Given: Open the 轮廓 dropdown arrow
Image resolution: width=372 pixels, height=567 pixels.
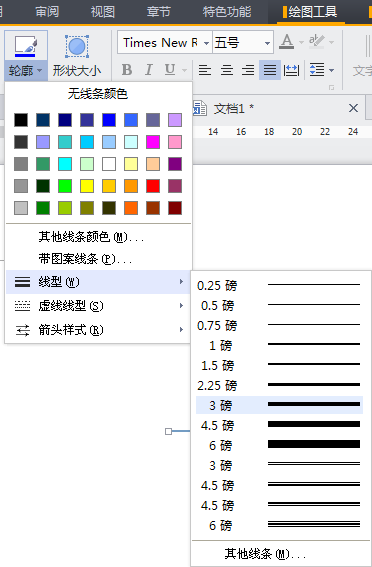Looking at the screenshot, I should click(40, 71).
